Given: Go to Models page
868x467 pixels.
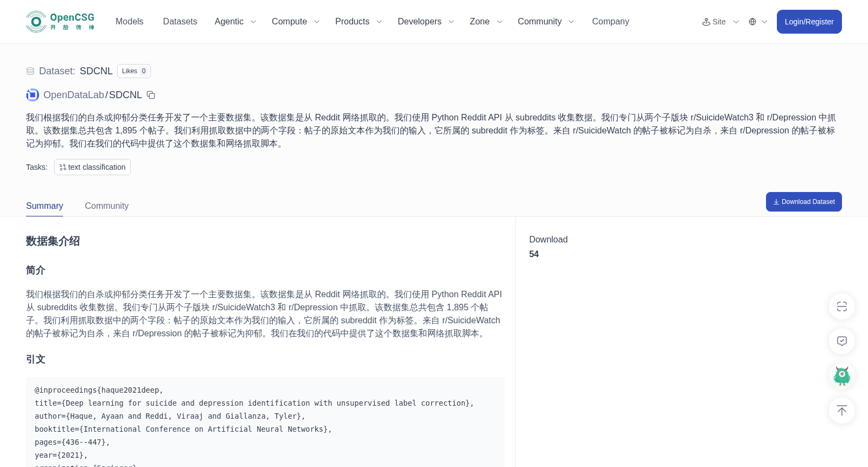Looking at the screenshot, I should (x=130, y=22).
